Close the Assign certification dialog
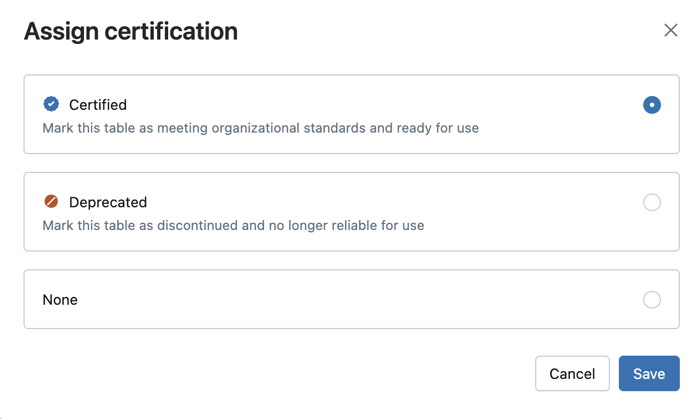Image resolution: width=700 pixels, height=419 pixels. click(670, 31)
